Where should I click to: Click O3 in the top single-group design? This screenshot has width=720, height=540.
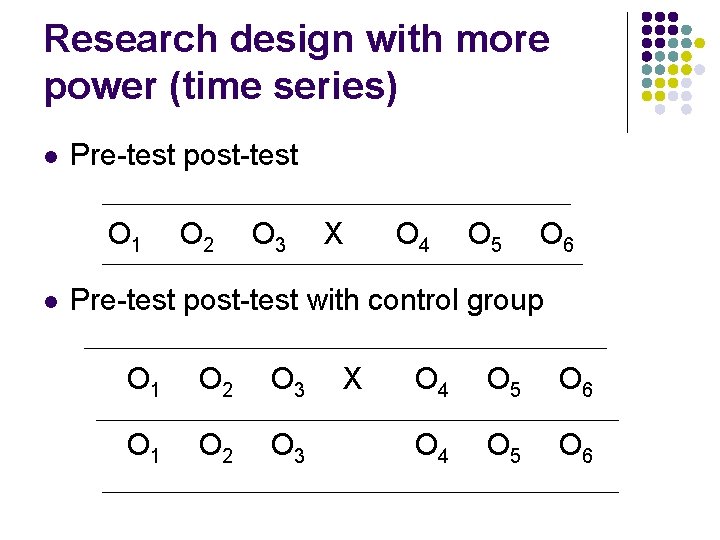coord(269,237)
